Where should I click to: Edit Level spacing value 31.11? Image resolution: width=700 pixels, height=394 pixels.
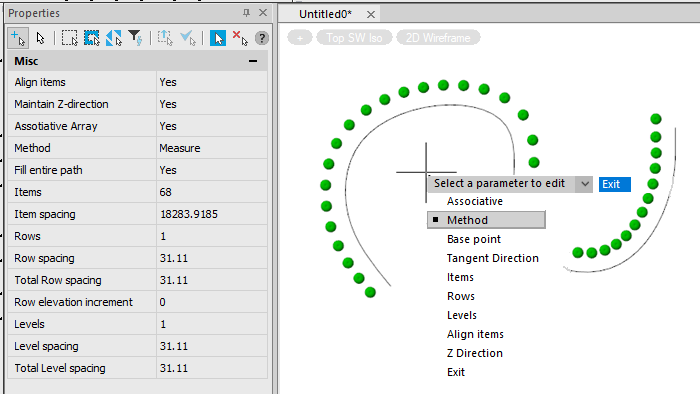[212, 346]
